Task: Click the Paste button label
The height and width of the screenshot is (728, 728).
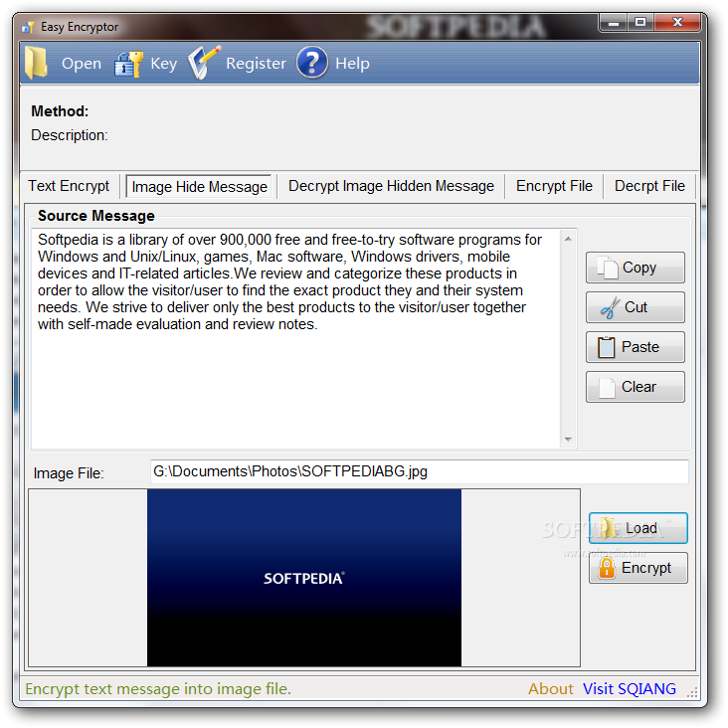Action: pos(640,347)
